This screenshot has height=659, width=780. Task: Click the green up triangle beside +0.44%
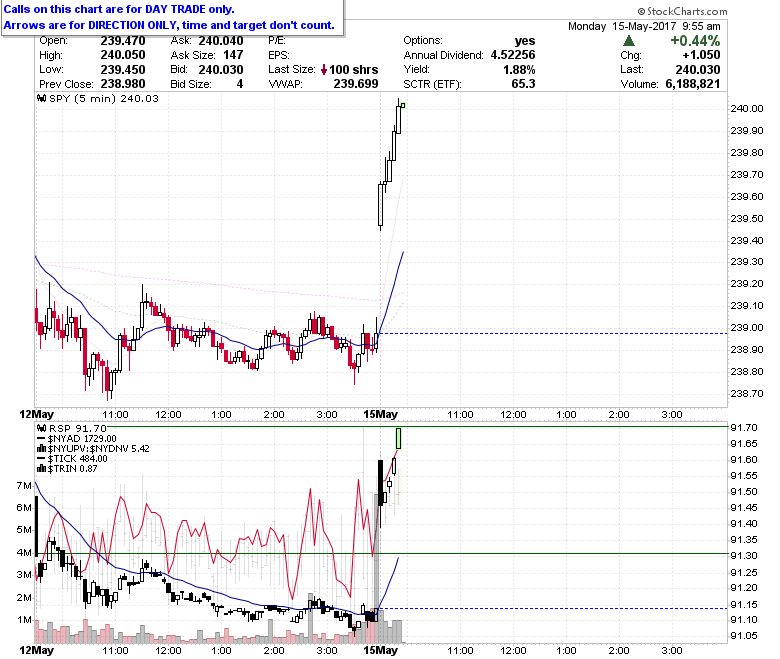coord(629,41)
